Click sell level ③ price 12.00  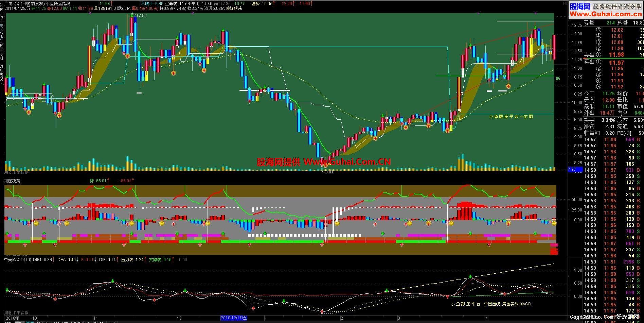[x=617, y=42]
